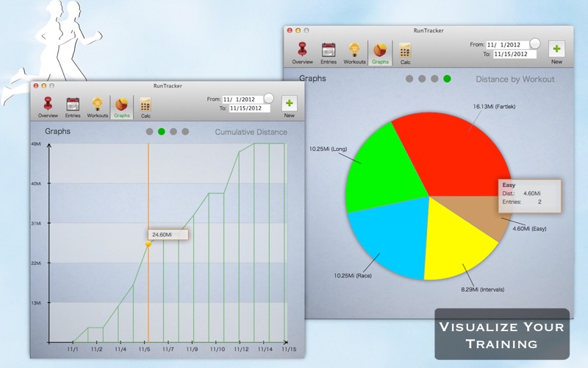Click the 49Mi axis label

click(x=36, y=144)
